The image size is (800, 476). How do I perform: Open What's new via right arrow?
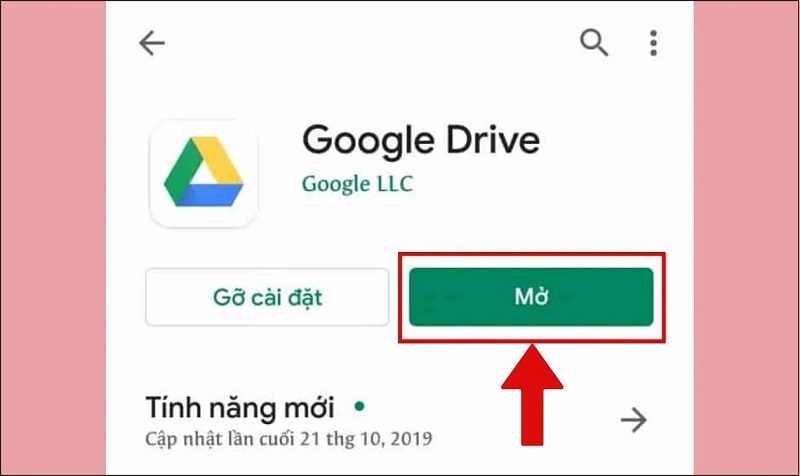coord(634,420)
